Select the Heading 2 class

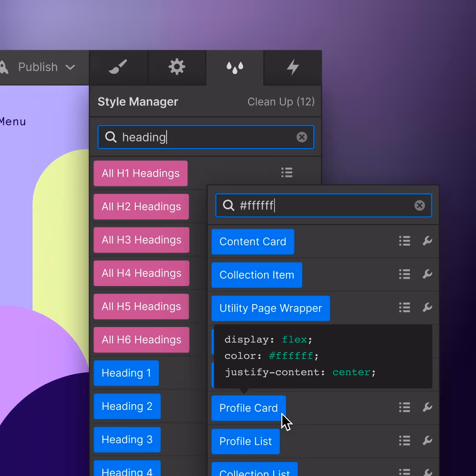(x=127, y=406)
